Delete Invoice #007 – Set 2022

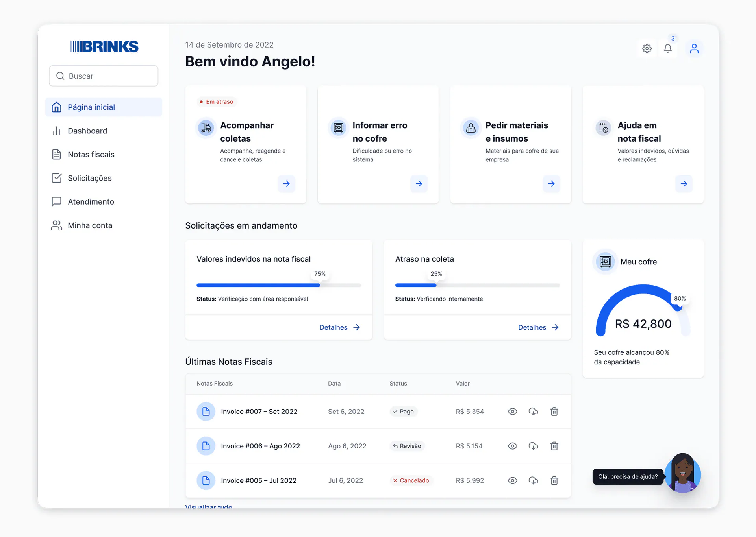pyautogui.click(x=554, y=412)
